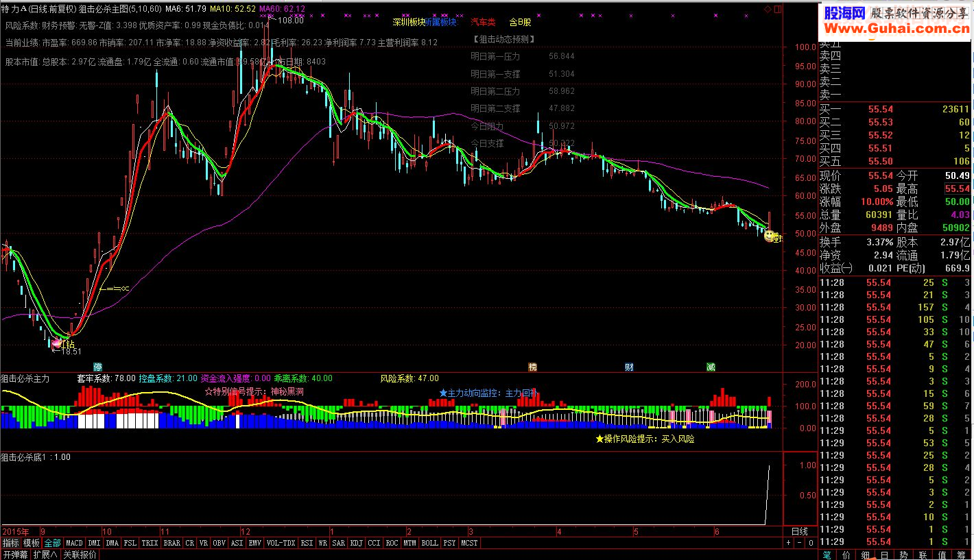Click the 明日第一压力 56.844 prediction row
974x560 pixels.
pos(523,56)
